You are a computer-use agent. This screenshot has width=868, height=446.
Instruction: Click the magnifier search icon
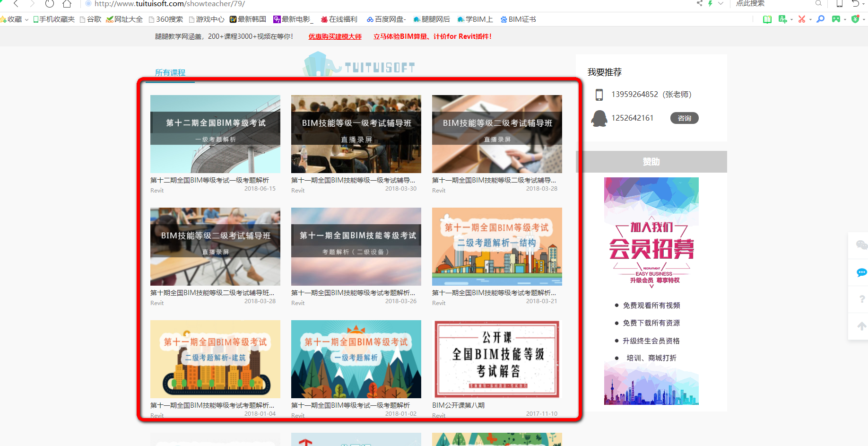tap(818, 3)
